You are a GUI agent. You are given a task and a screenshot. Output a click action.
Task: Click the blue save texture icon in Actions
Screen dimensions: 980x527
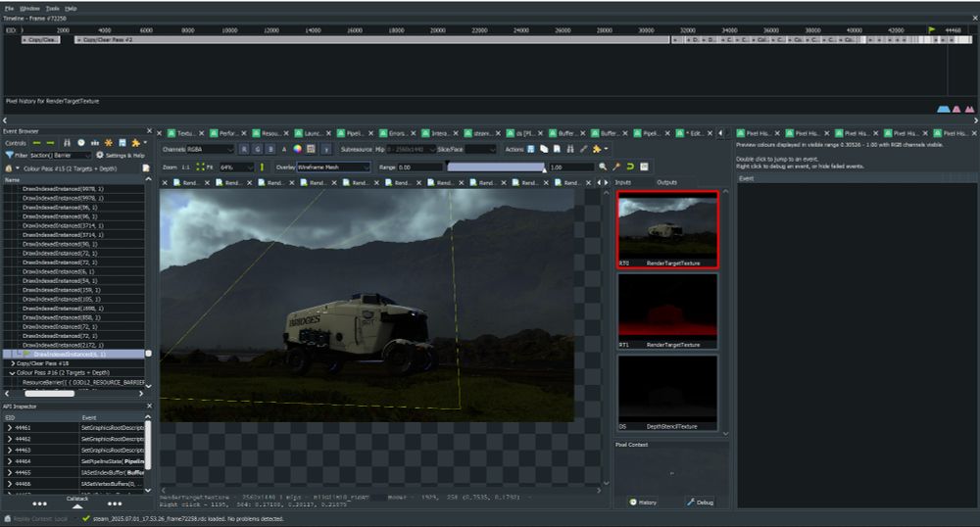[530, 149]
